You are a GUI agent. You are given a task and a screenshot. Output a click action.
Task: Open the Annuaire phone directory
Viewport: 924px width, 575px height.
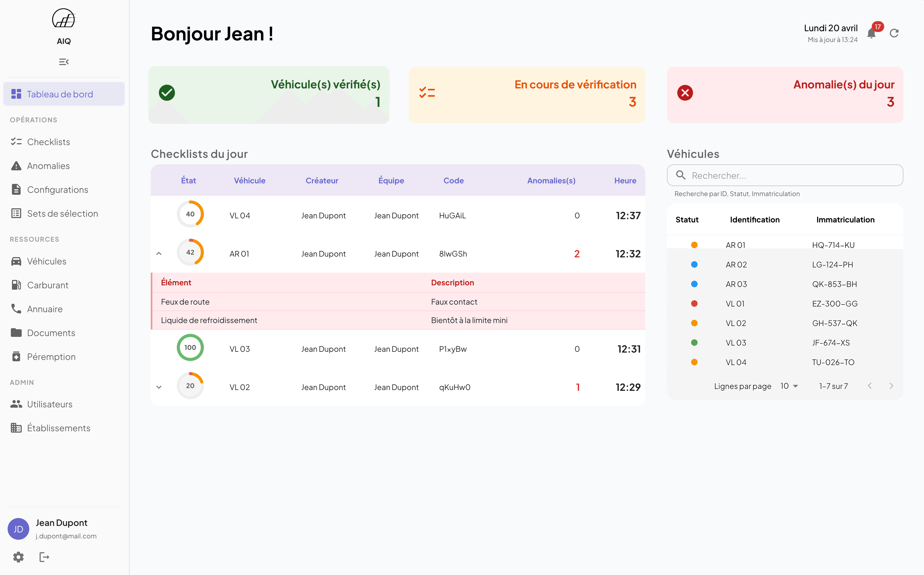click(x=45, y=309)
